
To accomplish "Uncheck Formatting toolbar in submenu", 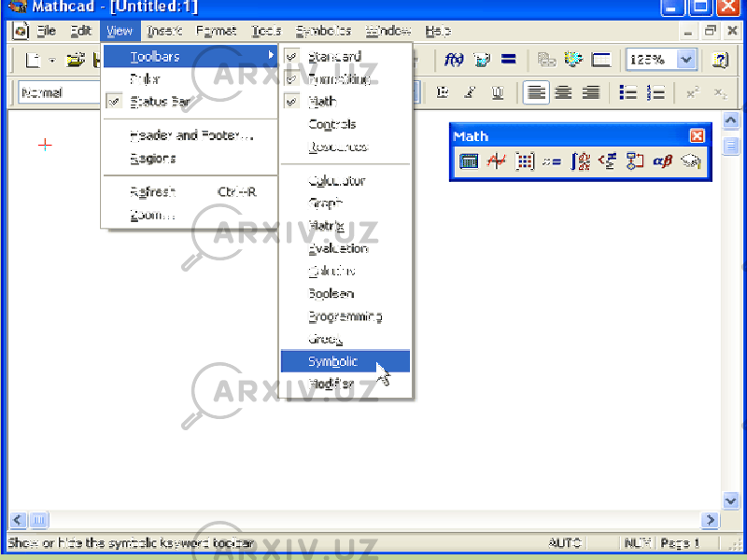I will pos(345,78).
